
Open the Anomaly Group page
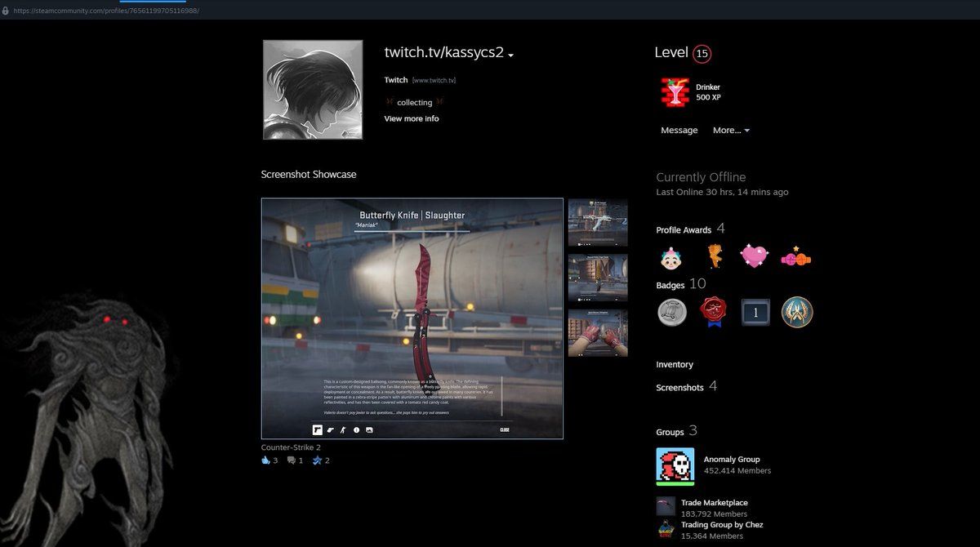732,459
